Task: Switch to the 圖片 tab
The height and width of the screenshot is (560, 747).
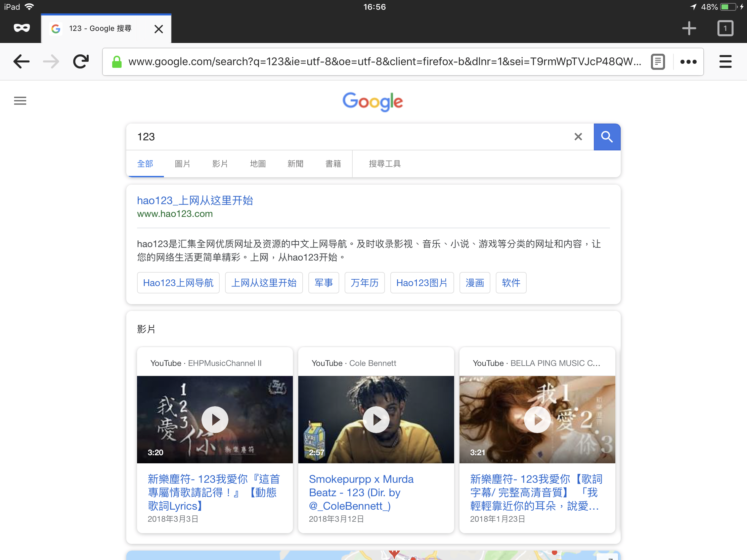Action: pyautogui.click(x=182, y=164)
